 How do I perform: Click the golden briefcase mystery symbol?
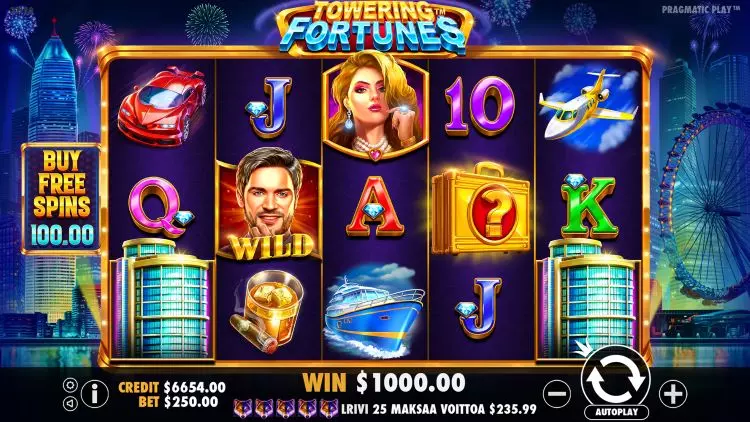480,210
